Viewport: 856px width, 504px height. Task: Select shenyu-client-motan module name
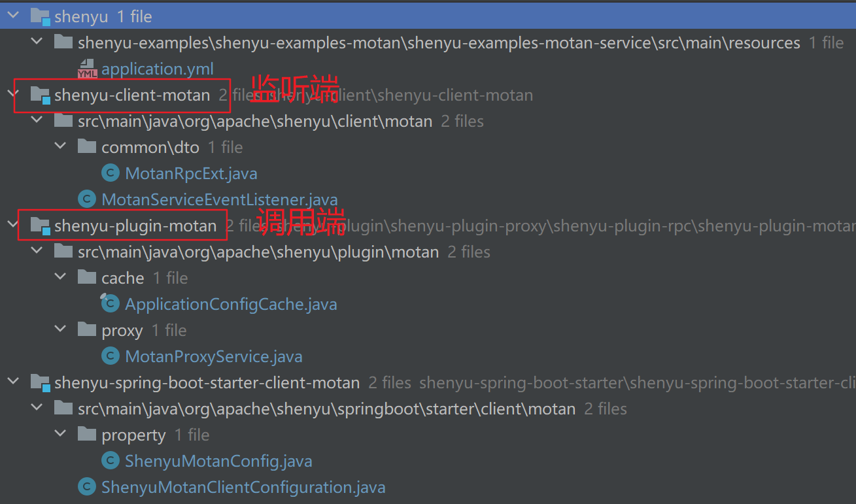click(132, 95)
